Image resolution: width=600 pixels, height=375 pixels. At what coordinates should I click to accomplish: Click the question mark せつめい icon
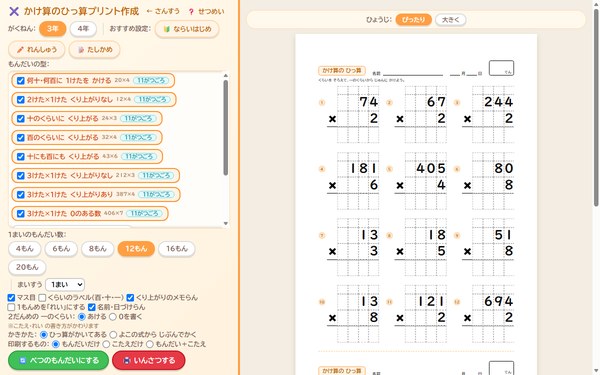pos(191,12)
